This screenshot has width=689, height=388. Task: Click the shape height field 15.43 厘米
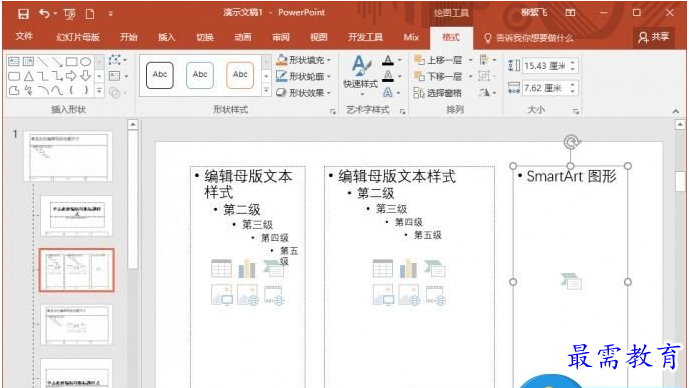tap(545, 66)
